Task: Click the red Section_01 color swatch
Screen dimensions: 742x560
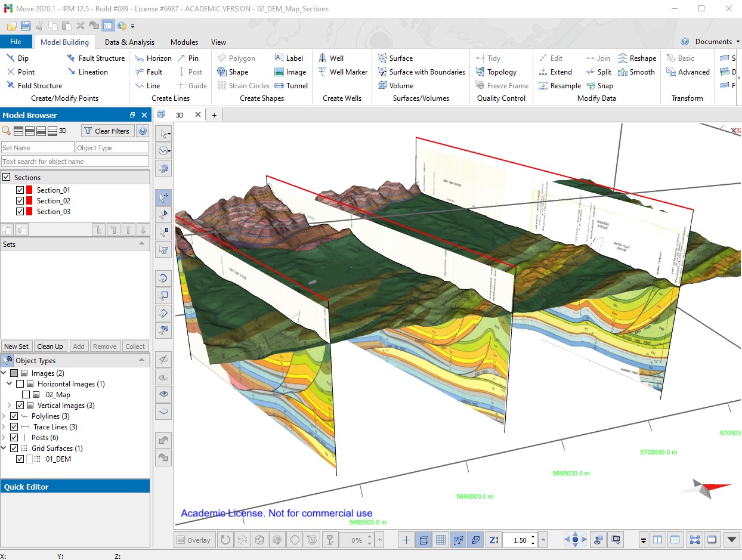Action: [x=29, y=190]
